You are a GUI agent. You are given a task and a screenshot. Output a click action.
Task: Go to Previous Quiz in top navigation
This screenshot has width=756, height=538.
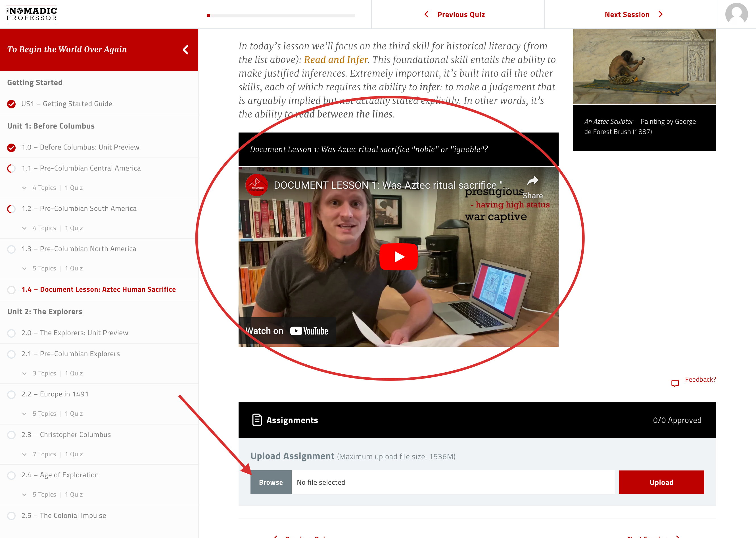pos(461,14)
